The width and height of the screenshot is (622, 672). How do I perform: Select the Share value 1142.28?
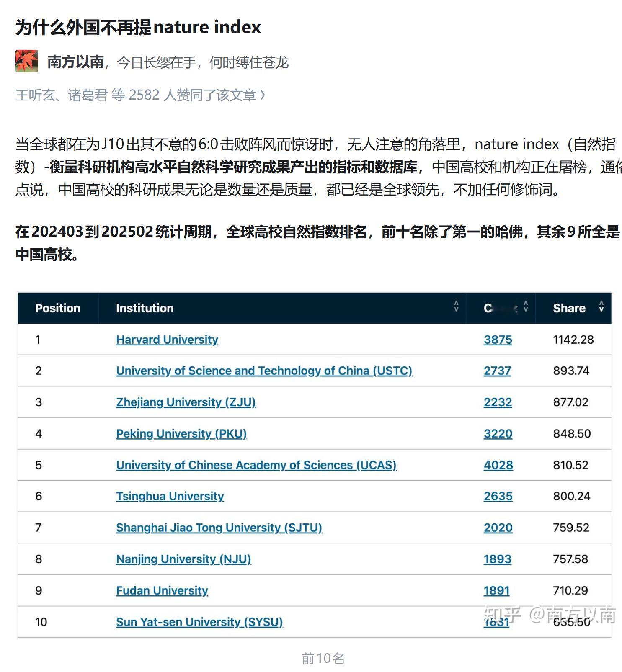[x=573, y=340]
